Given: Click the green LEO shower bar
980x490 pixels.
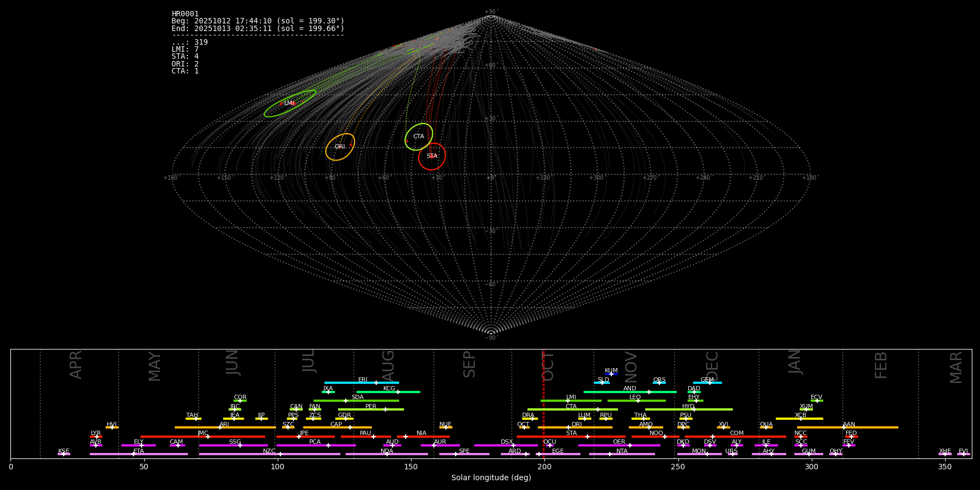Looking at the screenshot, I should coord(636,401).
